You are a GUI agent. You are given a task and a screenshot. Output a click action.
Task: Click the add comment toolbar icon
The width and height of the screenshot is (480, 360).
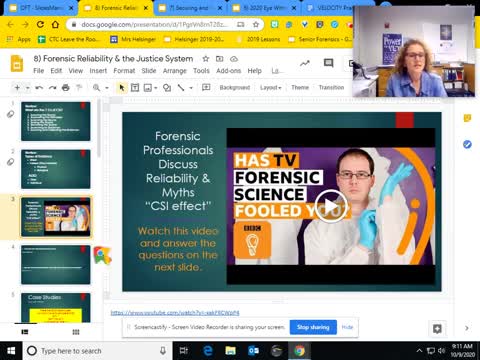(206, 88)
